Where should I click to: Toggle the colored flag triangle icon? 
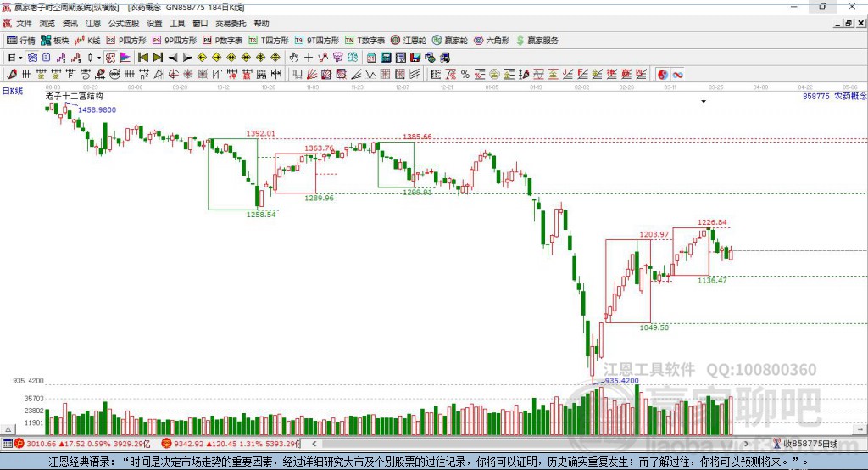(x=125, y=58)
